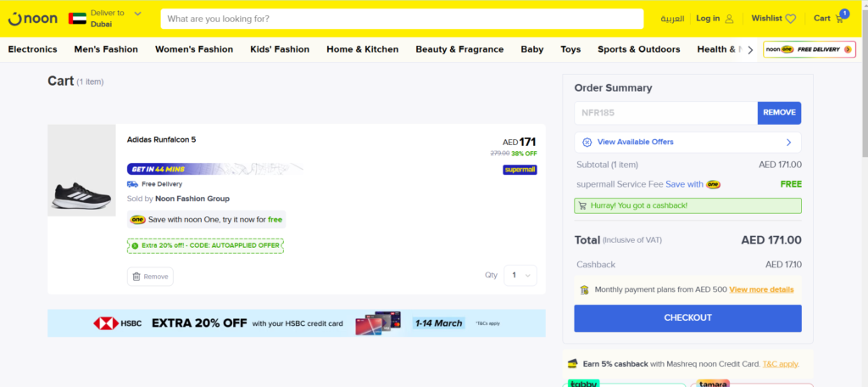This screenshot has width=868, height=387.
Task: Click the UAE flag icon
Action: tap(77, 18)
